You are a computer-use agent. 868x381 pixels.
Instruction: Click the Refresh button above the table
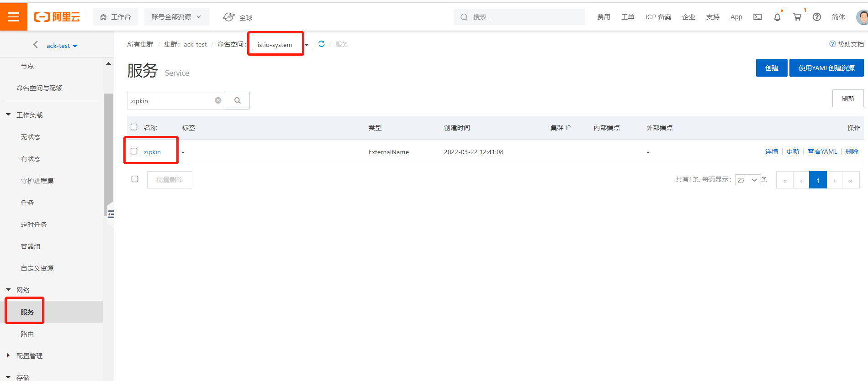(x=848, y=99)
